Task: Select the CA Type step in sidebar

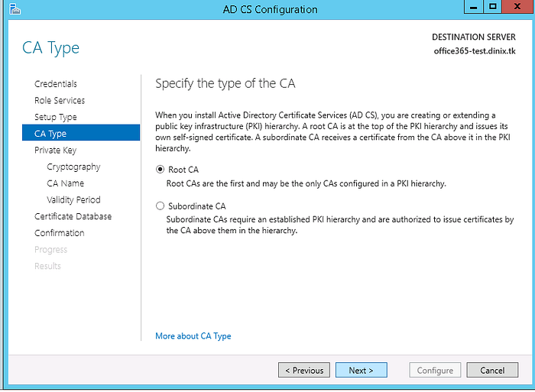Action: click(x=81, y=133)
